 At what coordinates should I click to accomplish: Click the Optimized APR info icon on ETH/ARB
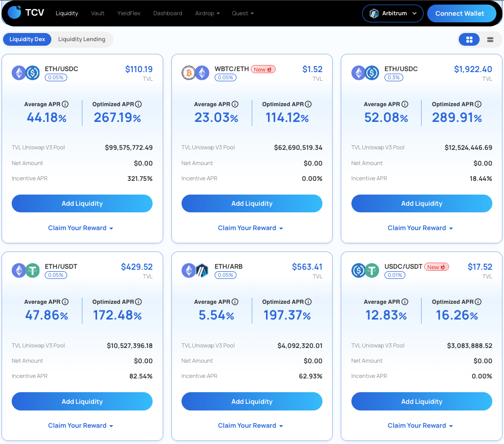[308, 301]
